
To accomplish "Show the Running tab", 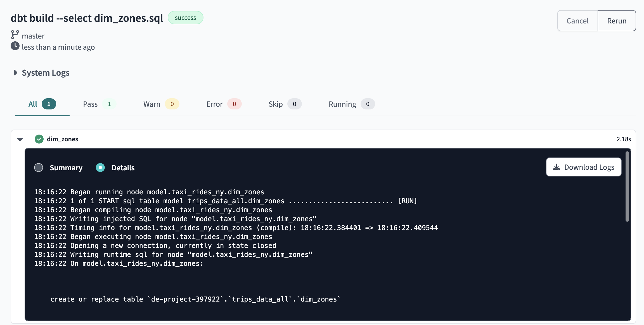I will tap(352, 104).
